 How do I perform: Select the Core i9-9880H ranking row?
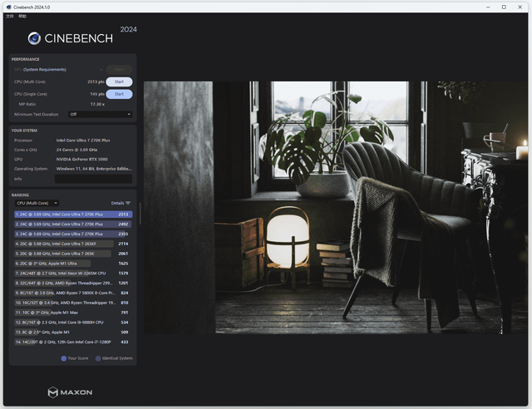pyautogui.click(x=73, y=323)
